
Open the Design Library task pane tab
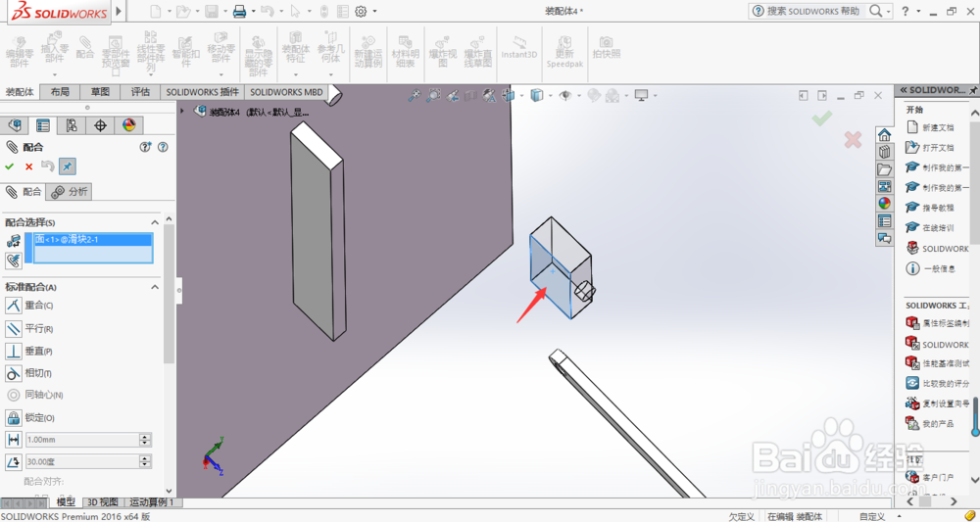[x=884, y=152]
